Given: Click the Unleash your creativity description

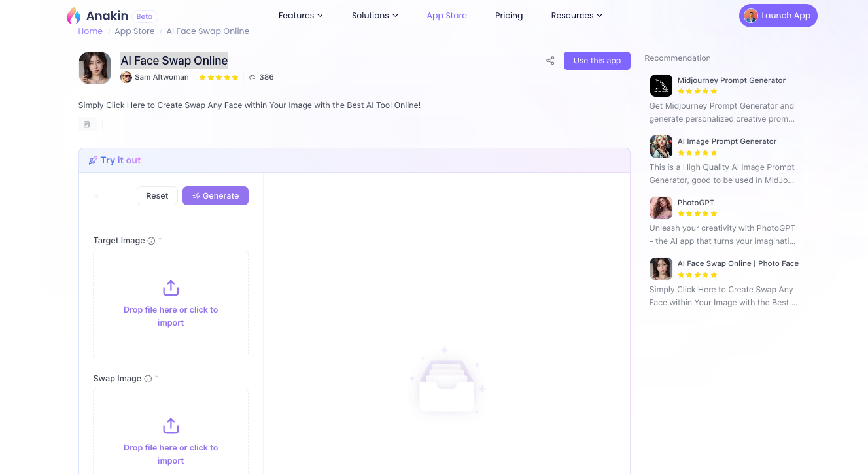Looking at the screenshot, I should coord(722,235).
